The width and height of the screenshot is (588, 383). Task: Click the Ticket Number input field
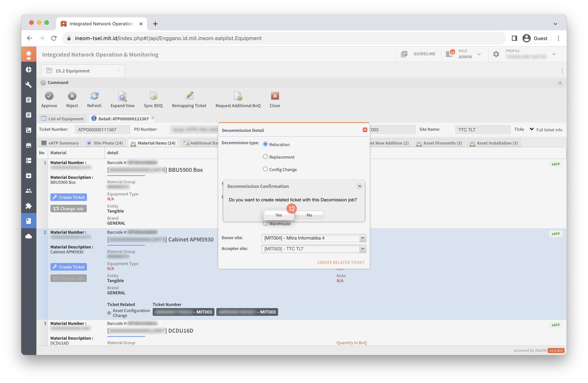(x=102, y=130)
